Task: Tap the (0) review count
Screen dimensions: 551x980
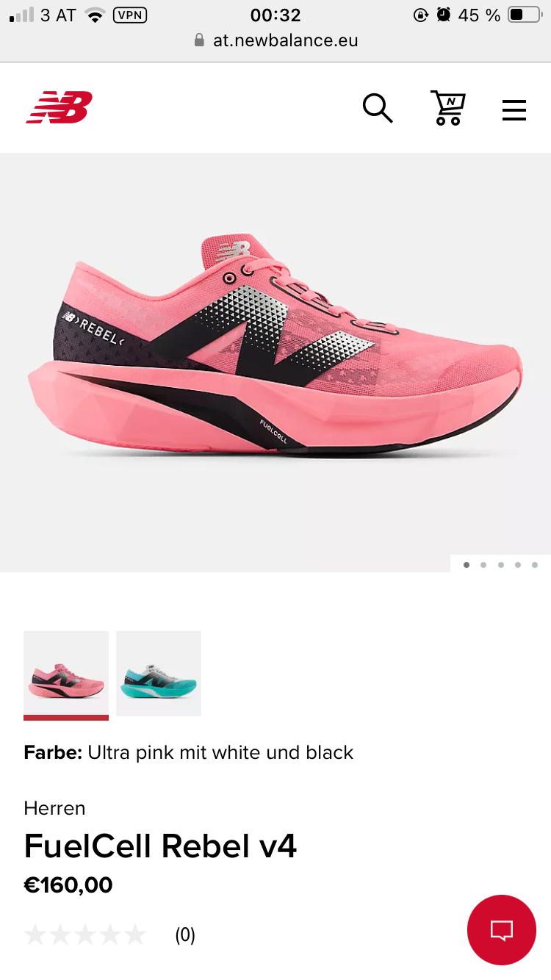Action: 185,935
